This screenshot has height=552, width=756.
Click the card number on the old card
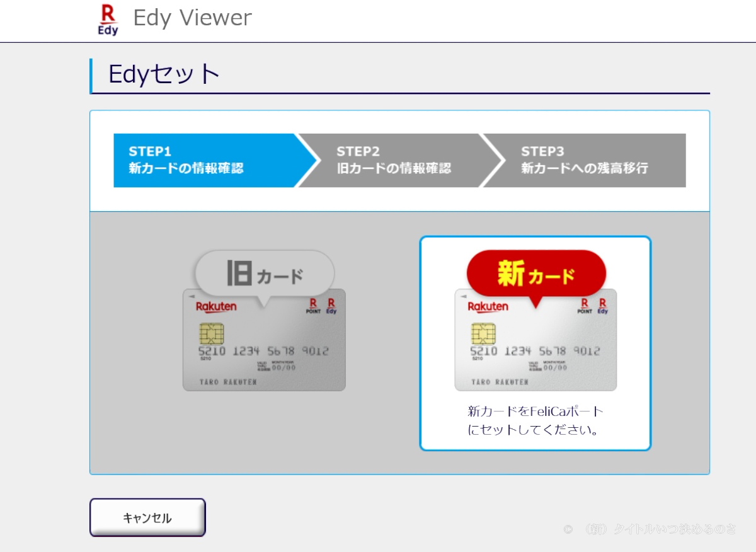click(263, 352)
